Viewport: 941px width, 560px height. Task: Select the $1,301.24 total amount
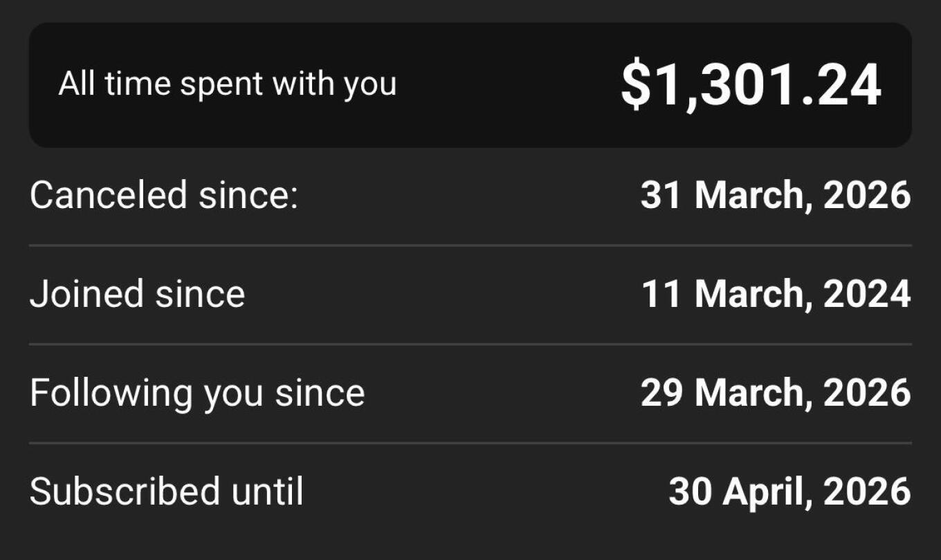coord(750,85)
